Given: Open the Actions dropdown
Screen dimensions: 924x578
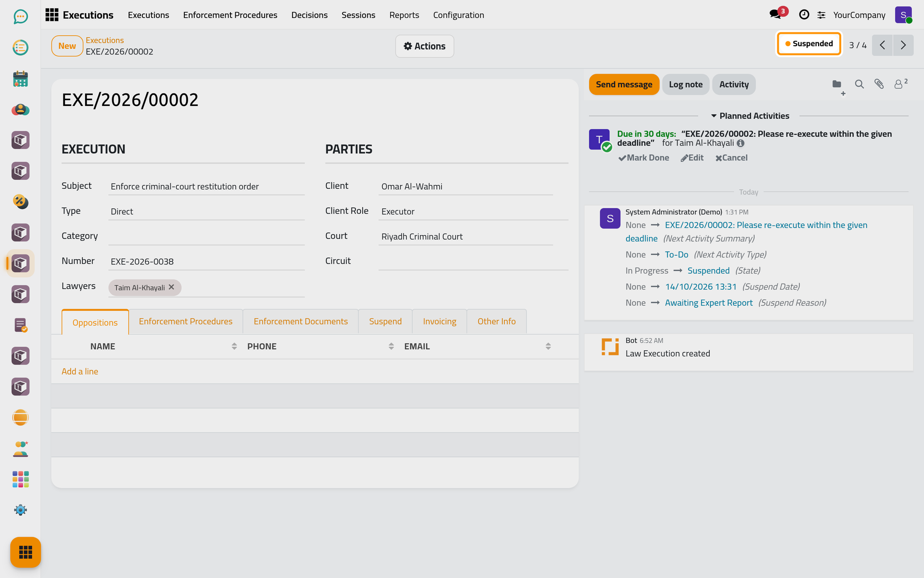Looking at the screenshot, I should [424, 46].
